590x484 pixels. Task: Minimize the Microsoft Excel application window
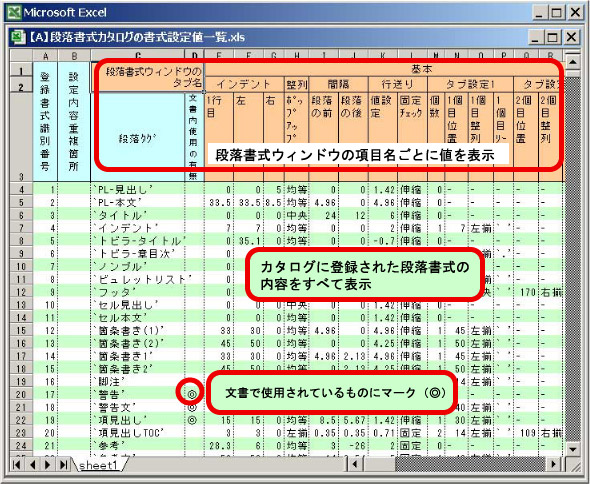pos(539,13)
